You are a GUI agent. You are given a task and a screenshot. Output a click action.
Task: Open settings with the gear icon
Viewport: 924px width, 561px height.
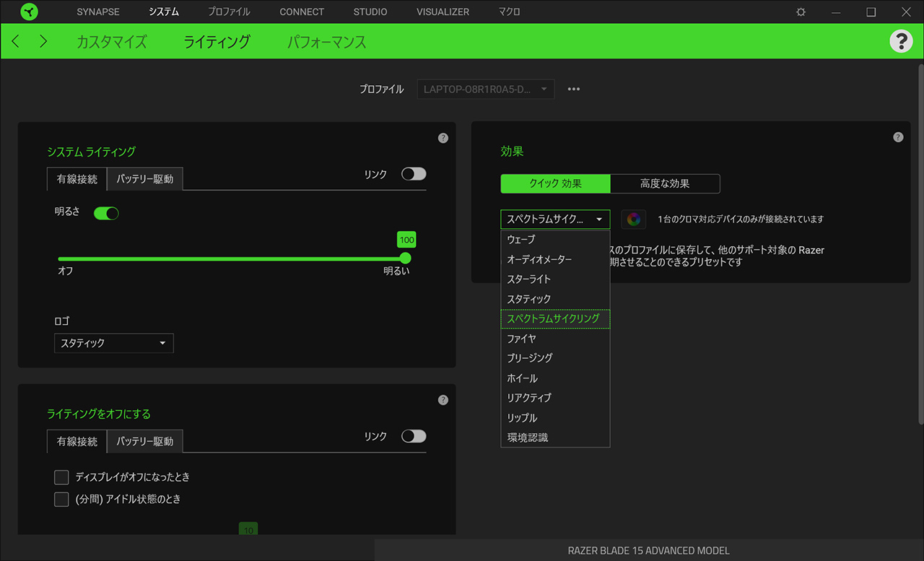point(801,12)
